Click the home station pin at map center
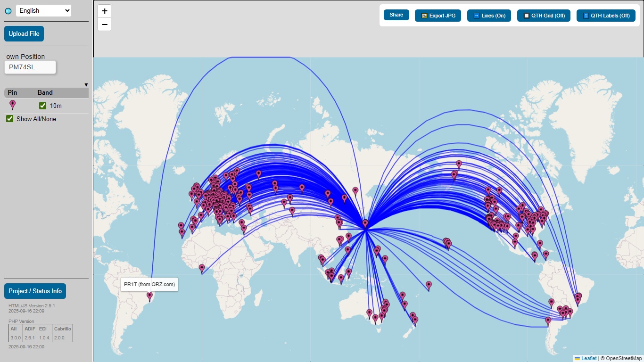Screen dimensions: 644x362 click(x=365, y=223)
